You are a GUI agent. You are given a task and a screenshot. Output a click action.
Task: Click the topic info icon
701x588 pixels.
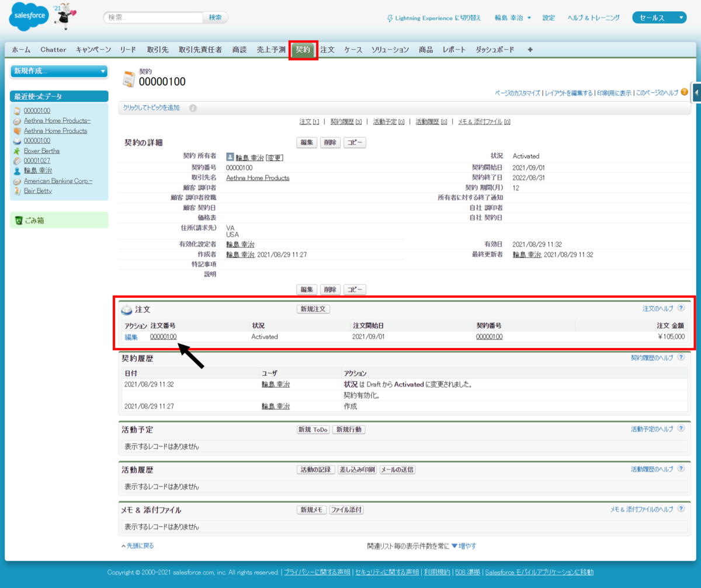[x=193, y=108]
